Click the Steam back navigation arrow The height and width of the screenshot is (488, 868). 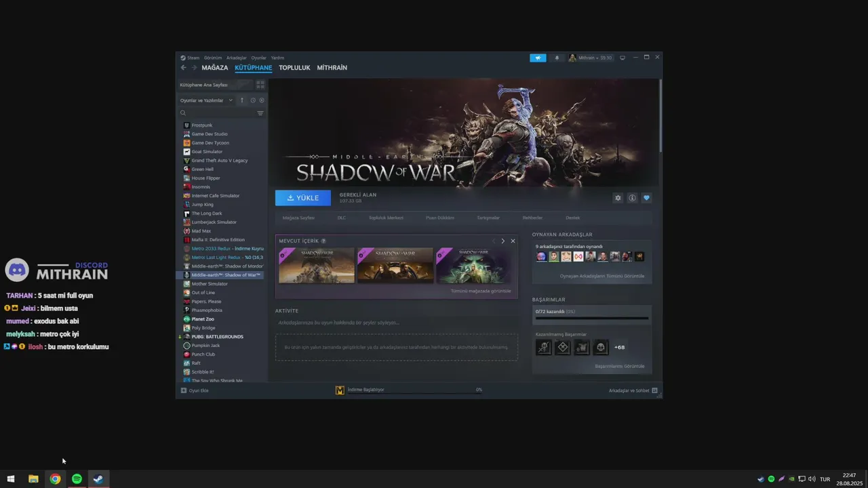click(x=183, y=68)
